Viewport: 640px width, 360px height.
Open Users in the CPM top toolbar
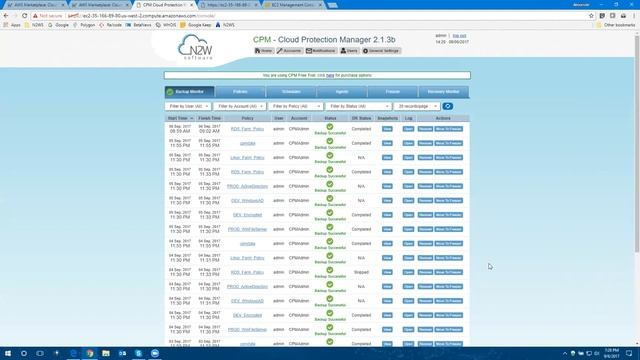pyautogui.click(x=349, y=51)
